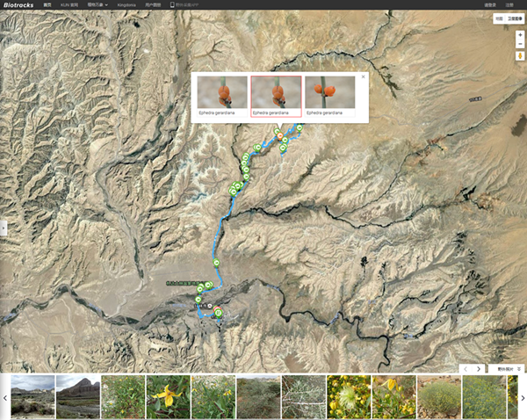Click the register link at top right

tap(509, 5)
